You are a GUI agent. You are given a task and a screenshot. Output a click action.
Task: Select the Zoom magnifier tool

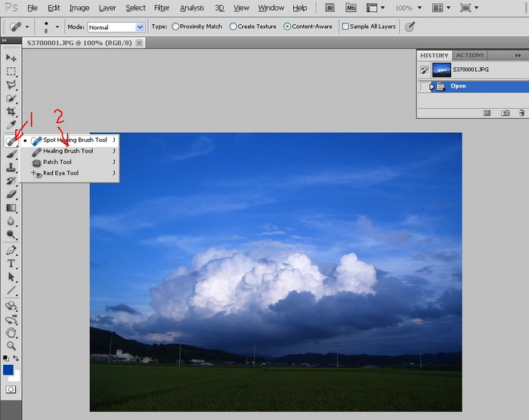click(11, 345)
